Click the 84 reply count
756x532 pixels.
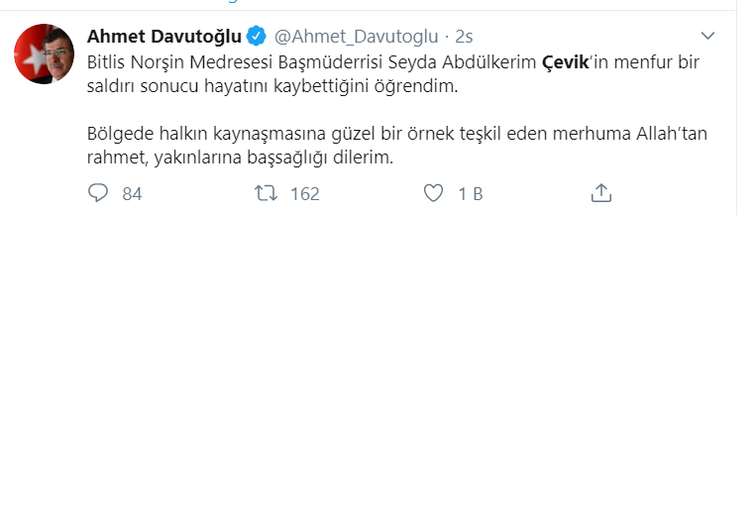click(x=132, y=194)
